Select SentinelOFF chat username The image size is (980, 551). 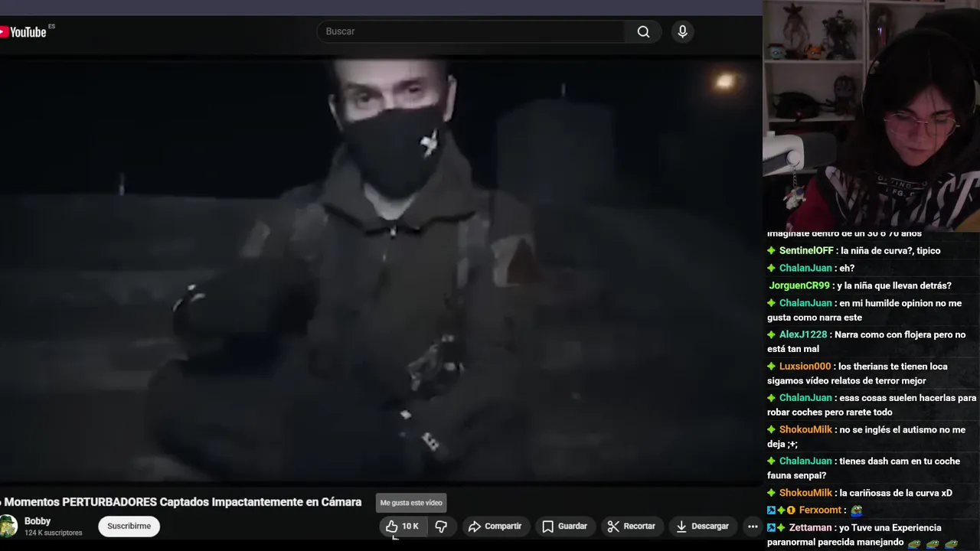806,251
